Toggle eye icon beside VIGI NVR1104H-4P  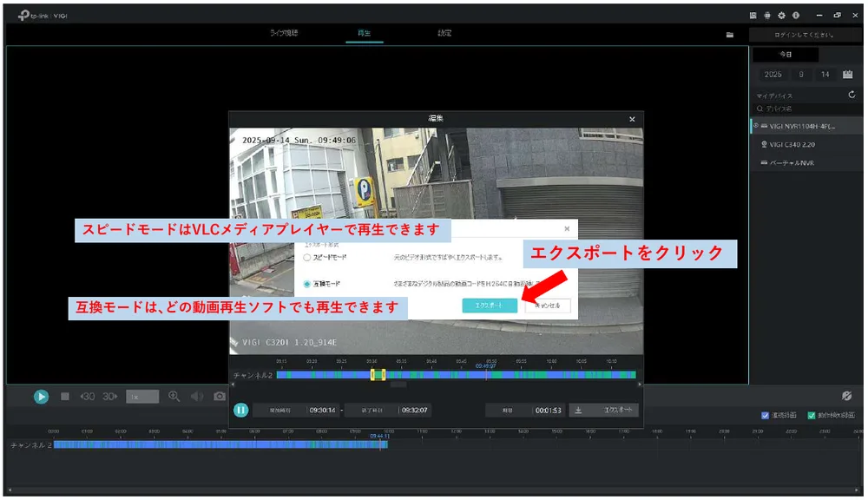click(756, 126)
